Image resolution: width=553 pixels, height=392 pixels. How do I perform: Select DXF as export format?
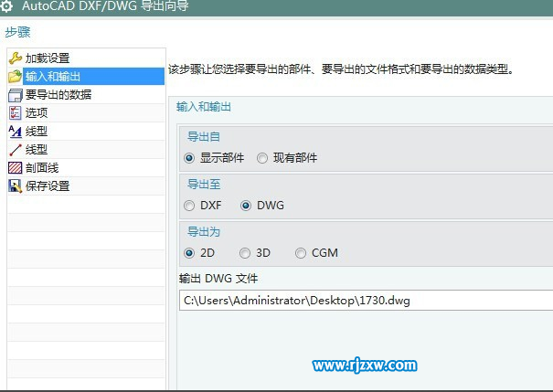click(x=190, y=206)
